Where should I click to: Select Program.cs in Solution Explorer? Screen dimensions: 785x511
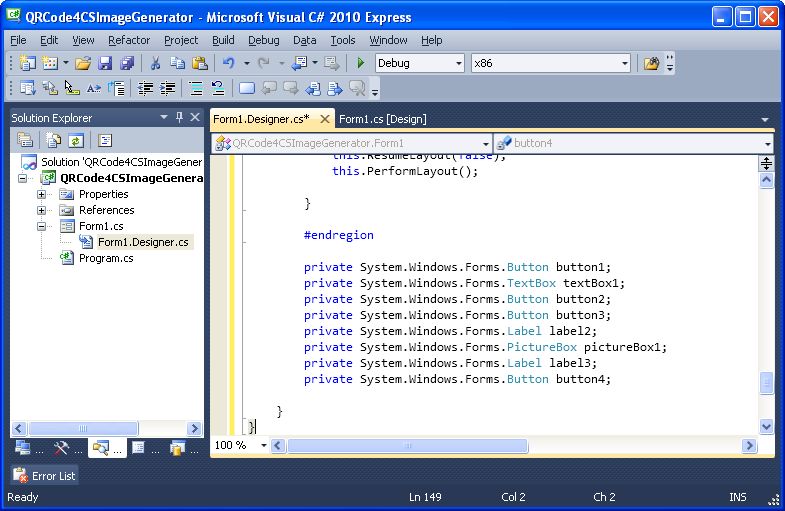[x=106, y=258]
